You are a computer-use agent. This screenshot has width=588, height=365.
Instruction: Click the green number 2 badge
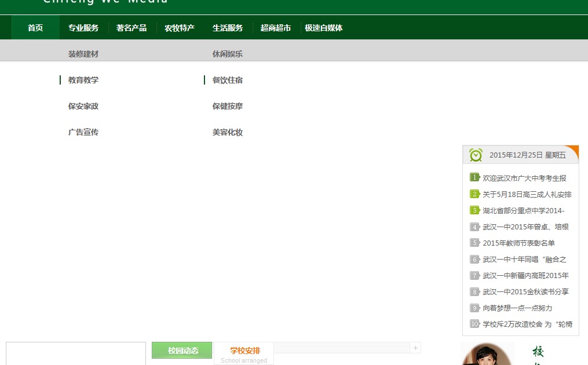click(474, 194)
